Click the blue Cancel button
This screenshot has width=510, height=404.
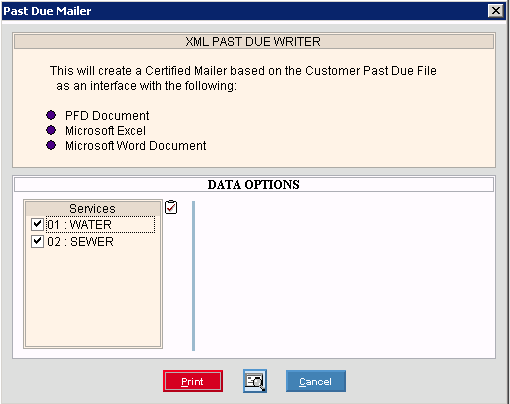[x=316, y=381]
